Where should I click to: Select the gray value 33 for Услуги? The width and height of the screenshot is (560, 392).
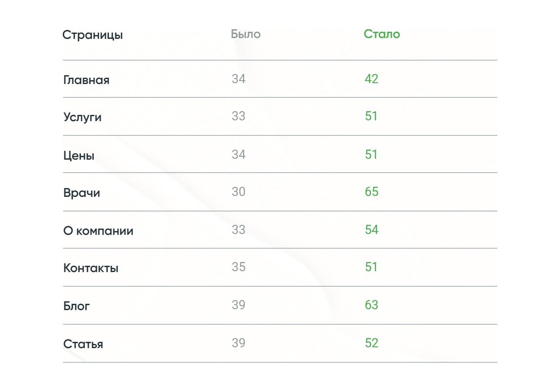tap(238, 116)
